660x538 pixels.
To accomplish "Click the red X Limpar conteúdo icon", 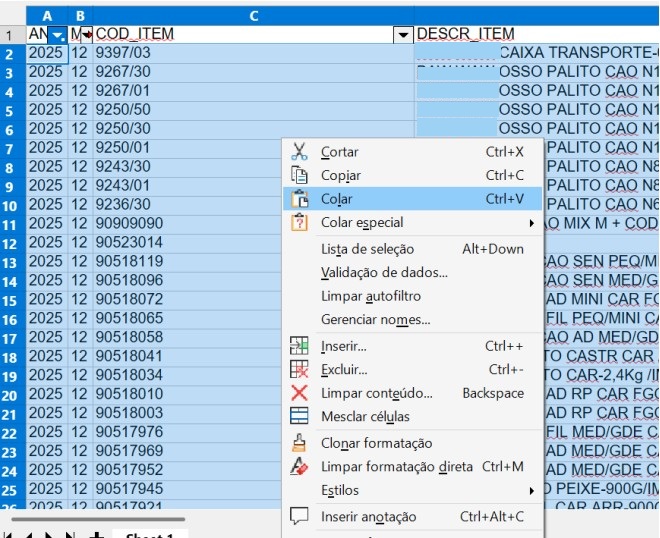I will (x=299, y=393).
